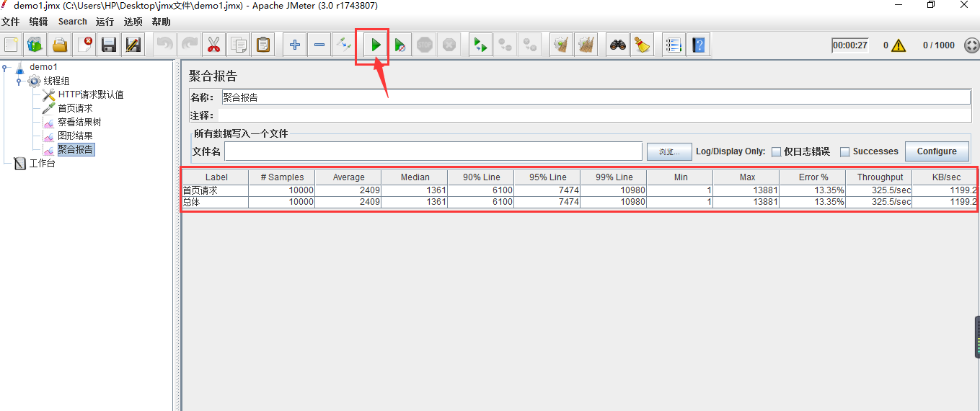Click the Undo arrow icon
Viewport: 980px width, 411px height.
pos(165,45)
